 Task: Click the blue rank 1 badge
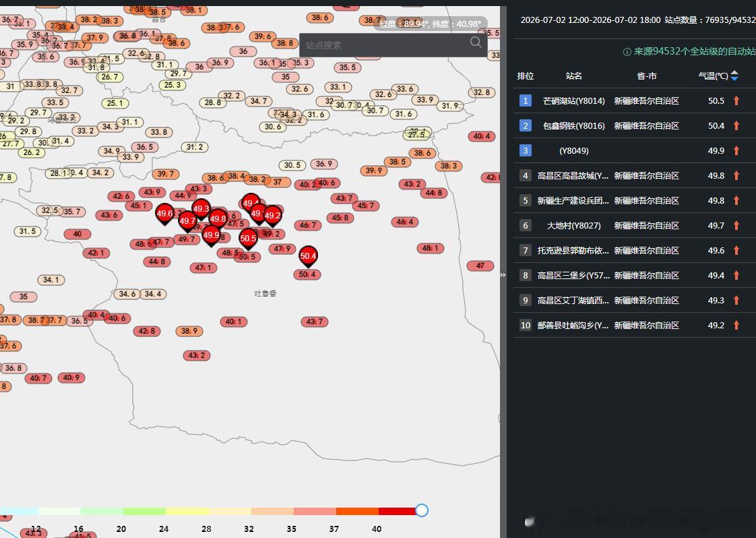pyautogui.click(x=525, y=101)
